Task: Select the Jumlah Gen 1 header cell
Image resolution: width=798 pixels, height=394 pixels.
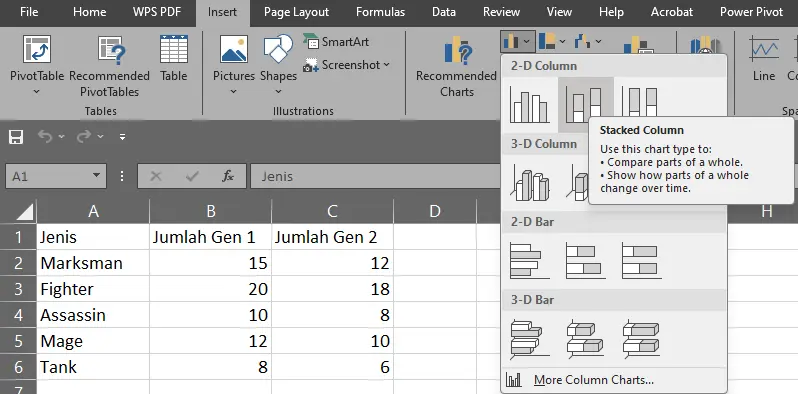Action: [x=211, y=237]
